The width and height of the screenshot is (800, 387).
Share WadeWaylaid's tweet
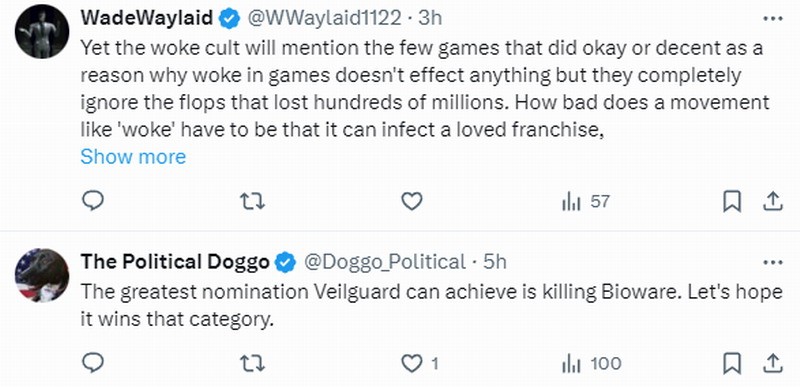click(772, 202)
